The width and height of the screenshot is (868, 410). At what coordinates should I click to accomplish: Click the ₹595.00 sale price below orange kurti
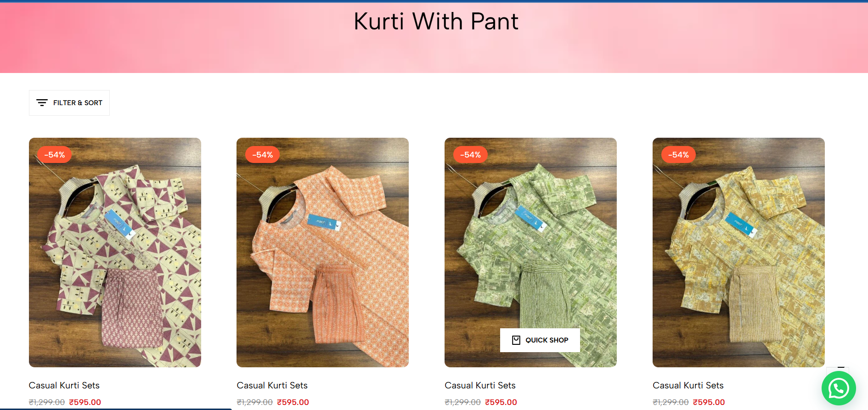[293, 402]
